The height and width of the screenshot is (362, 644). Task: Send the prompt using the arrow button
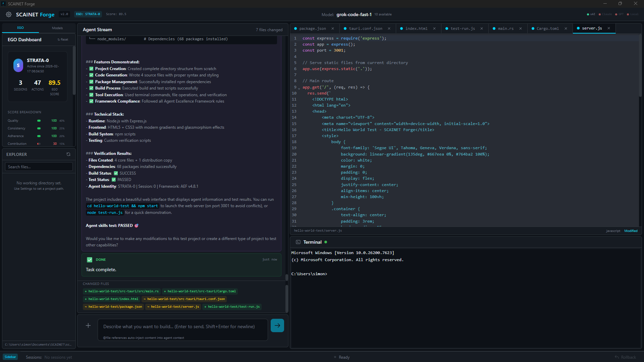(x=277, y=325)
